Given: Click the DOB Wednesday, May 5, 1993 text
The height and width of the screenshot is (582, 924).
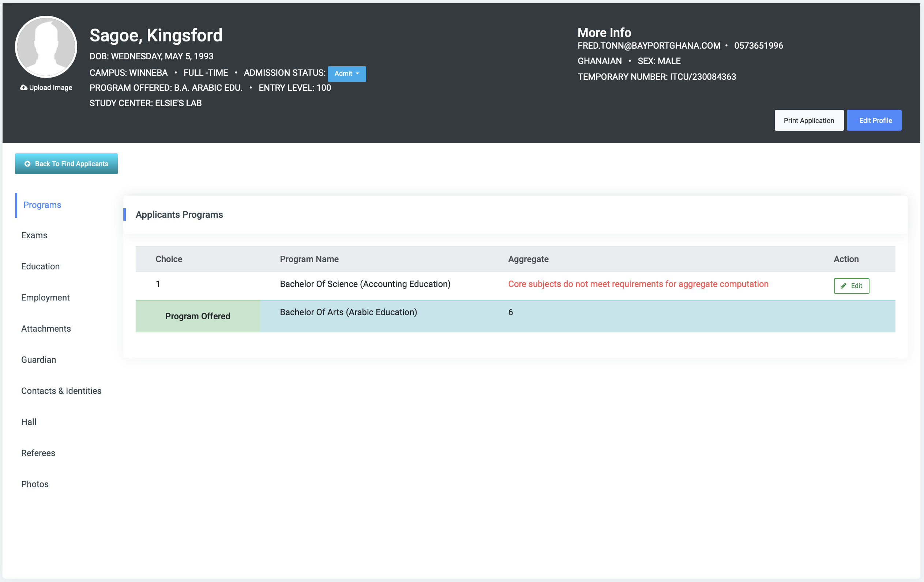Looking at the screenshot, I should tap(151, 56).
